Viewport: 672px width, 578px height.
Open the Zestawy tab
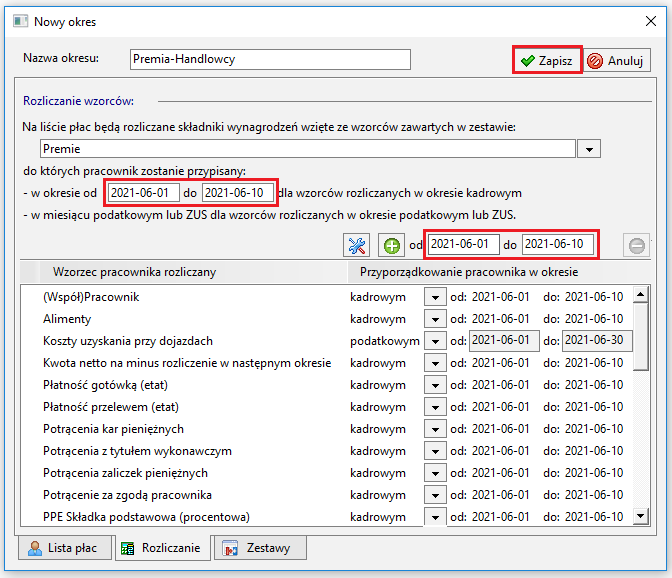coord(260,548)
